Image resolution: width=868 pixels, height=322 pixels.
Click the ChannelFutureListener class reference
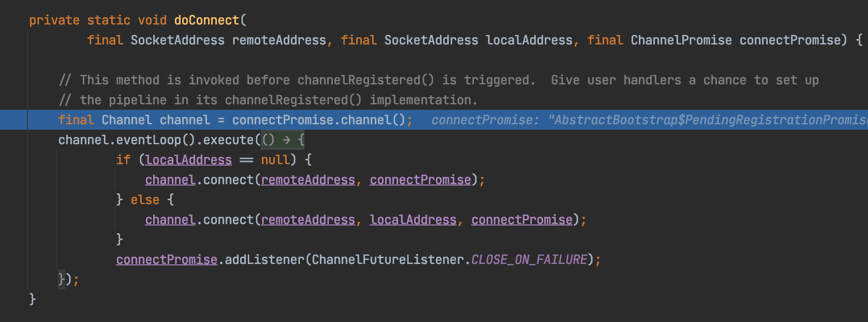coord(388,260)
